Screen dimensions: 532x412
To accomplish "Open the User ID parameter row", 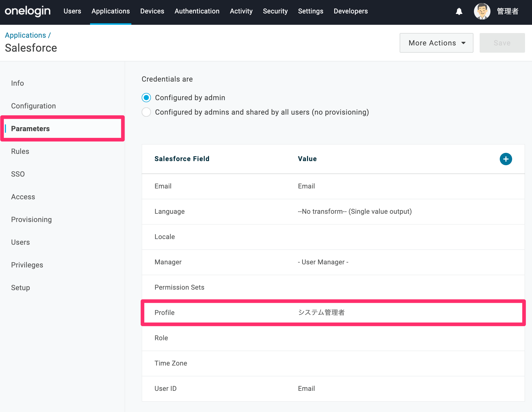I will click(x=333, y=389).
